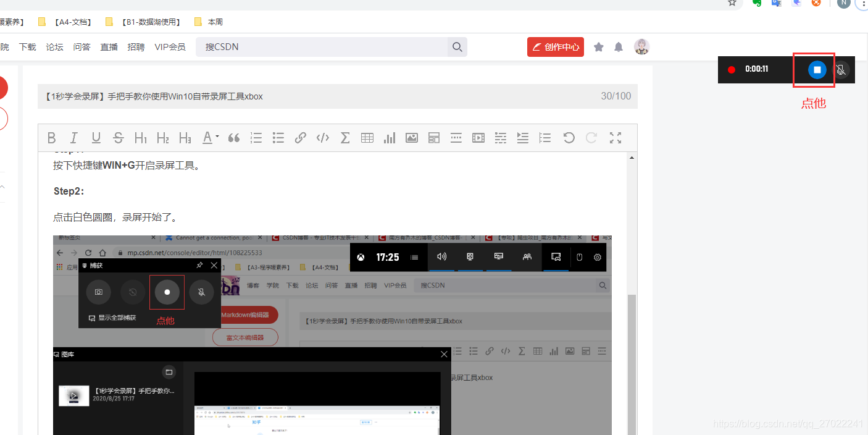Insert a horizontal divider line
Image resolution: width=868 pixels, height=435 pixels.
pos(456,138)
